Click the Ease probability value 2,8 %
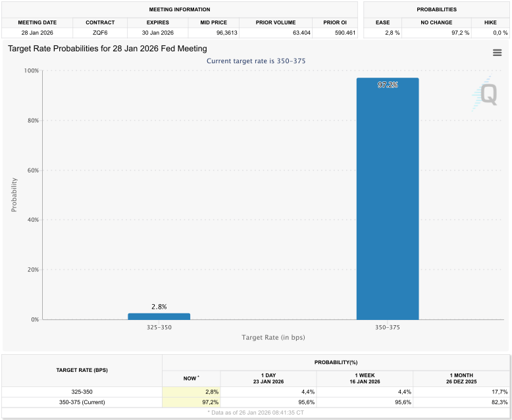Viewport: 512px width, 420px height. point(383,32)
